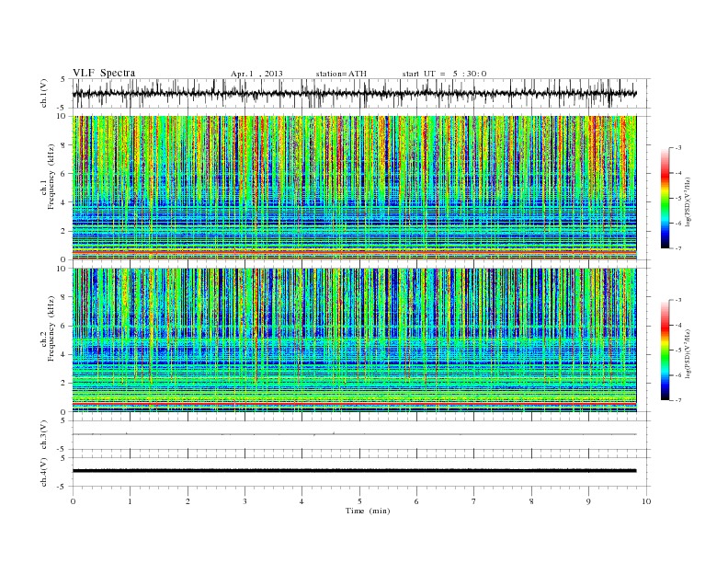Click the "0" tick on the time axis
728x563 pixels.
tap(73, 501)
